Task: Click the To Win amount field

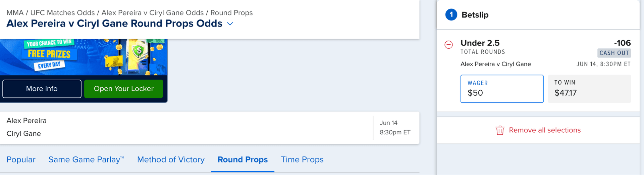Action: (x=589, y=89)
